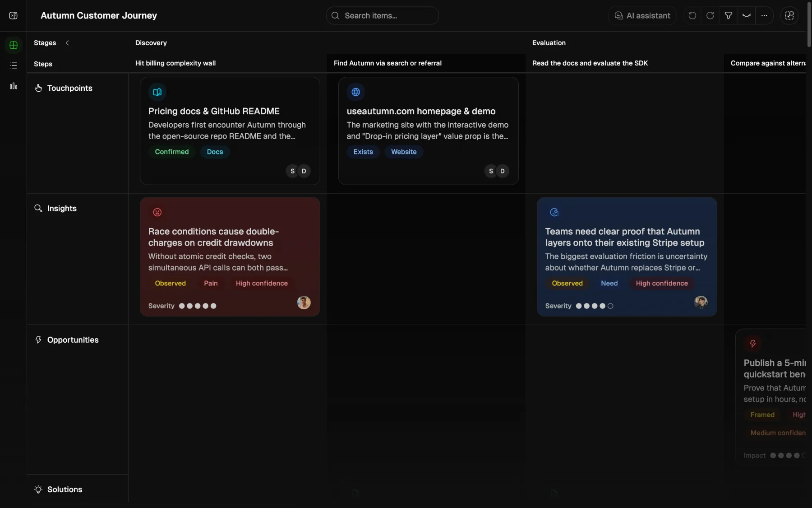Click the Exists tag on homepage card
812x508 pixels.
coord(363,152)
